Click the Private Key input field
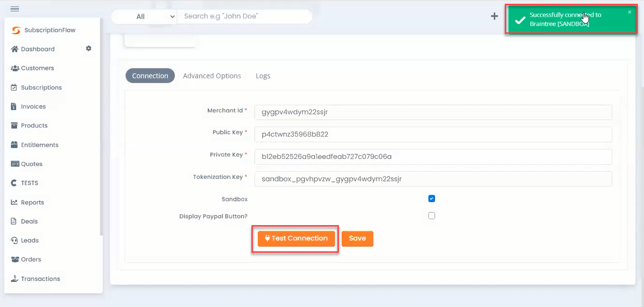Viewport: 644px width, 307px height. click(433, 157)
